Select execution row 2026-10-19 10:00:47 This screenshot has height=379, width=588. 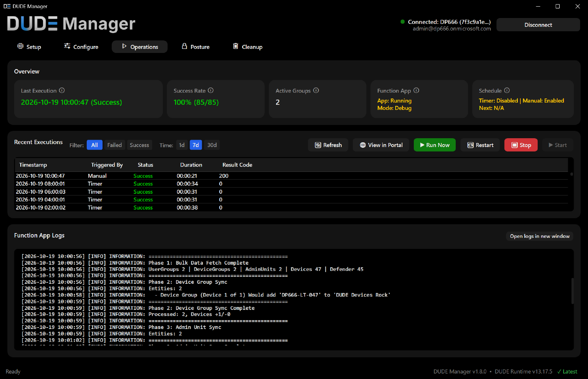[291, 176]
